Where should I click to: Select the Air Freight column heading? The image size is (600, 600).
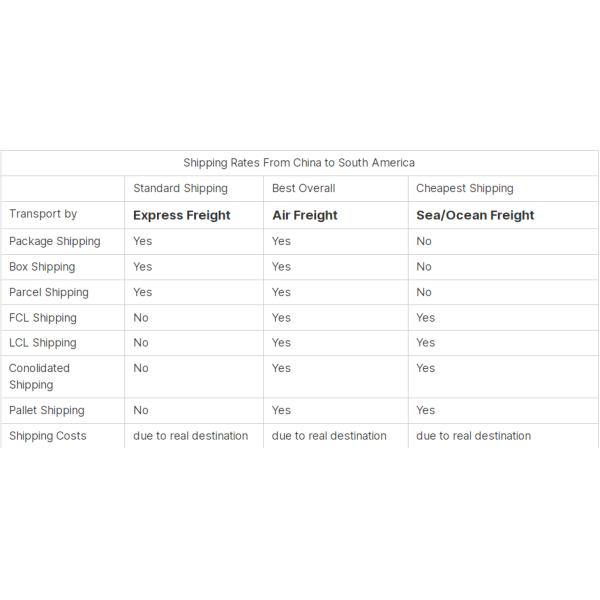coord(305,215)
